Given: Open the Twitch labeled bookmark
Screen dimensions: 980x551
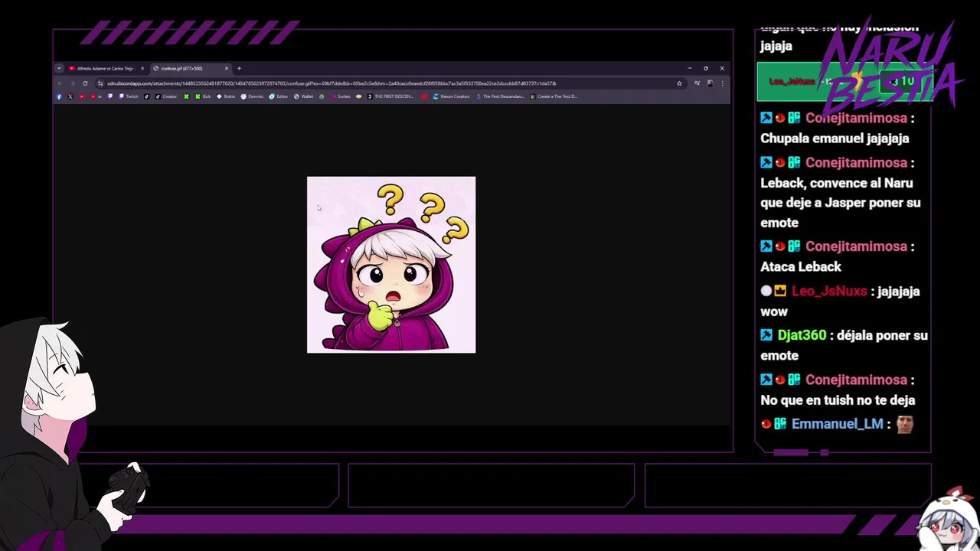Looking at the screenshot, I should click(x=129, y=96).
